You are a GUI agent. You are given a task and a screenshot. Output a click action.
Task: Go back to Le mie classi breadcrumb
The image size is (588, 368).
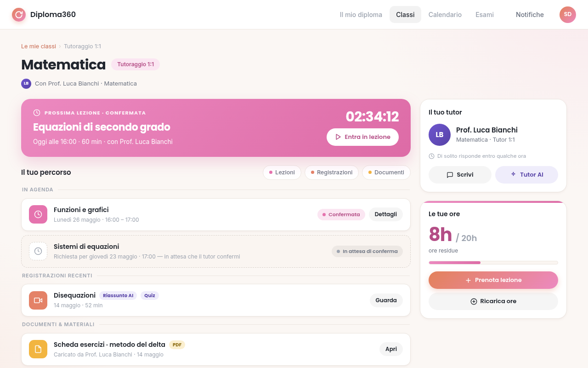coord(39,46)
